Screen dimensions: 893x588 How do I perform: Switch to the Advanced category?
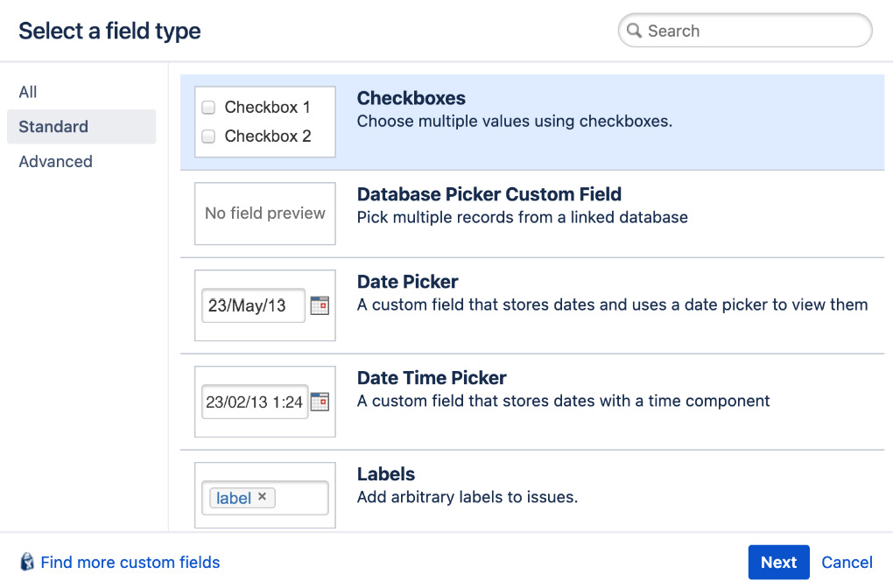point(55,162)
